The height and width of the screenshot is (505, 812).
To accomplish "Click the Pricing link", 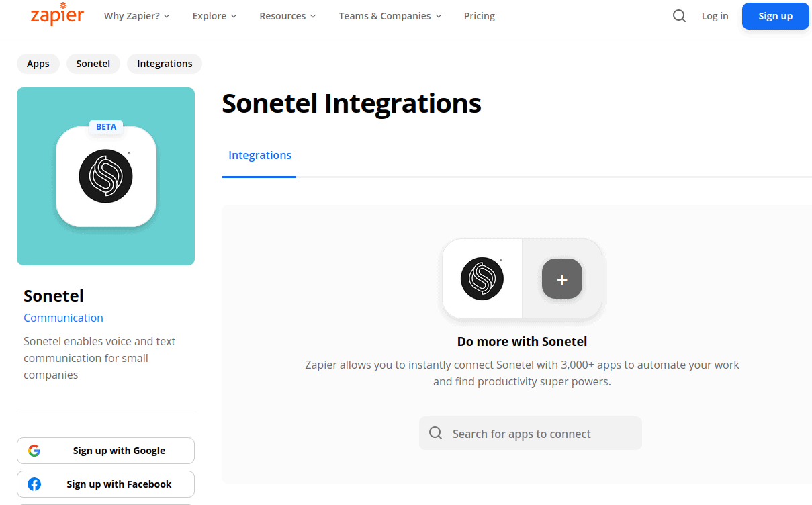I will 479,15.
